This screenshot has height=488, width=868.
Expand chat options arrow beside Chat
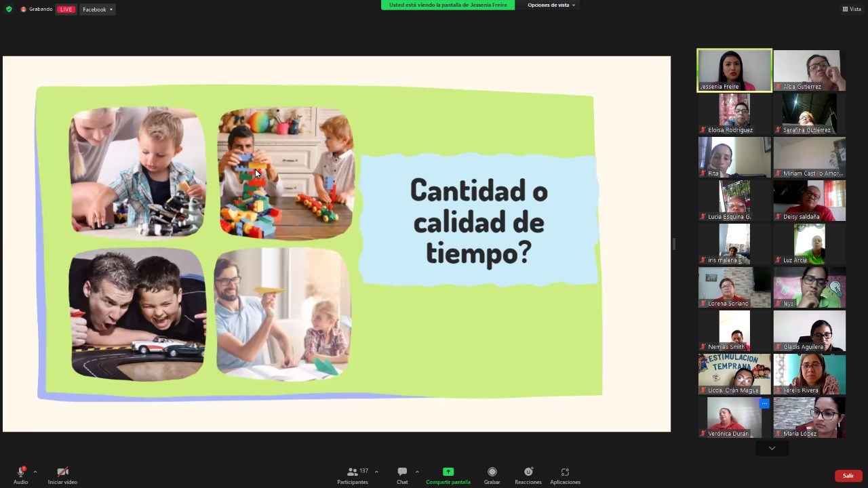pos(416,472)
